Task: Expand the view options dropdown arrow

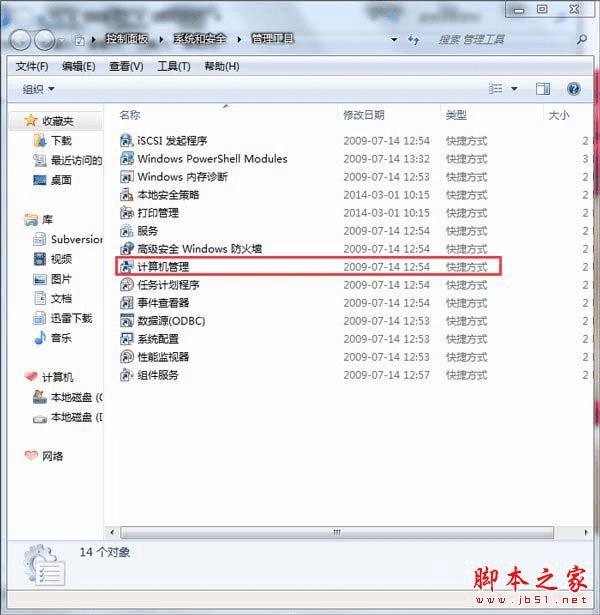Action: tap(514, 89)
